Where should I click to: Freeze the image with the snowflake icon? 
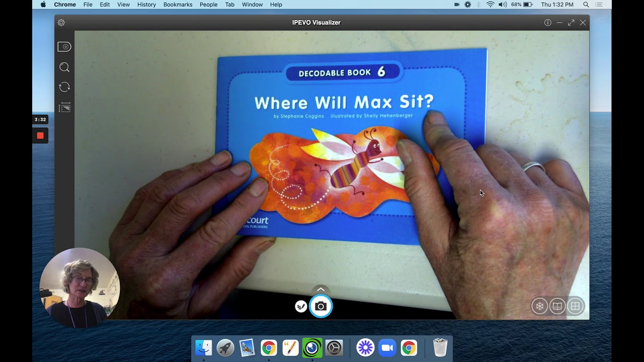point(540,306)
